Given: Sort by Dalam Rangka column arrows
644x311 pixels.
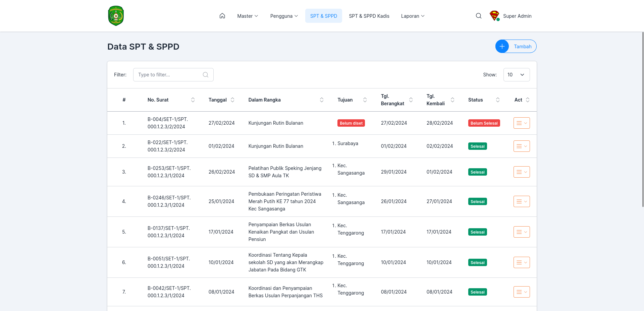Looking at the screenshot, I should (x=322, y=100).
